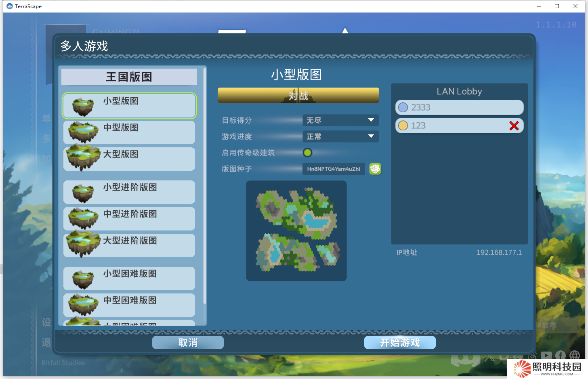Click the 大型版图 floating island icon
This screenshot has width=588, height=379.
[83, 158]
